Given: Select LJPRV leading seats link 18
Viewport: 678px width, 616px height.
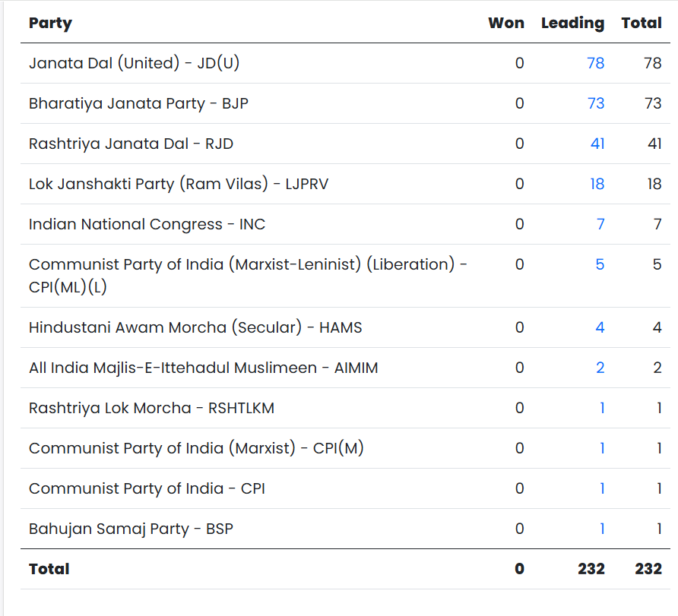Looking at the screenshot, I should click(x=597, y=184).
